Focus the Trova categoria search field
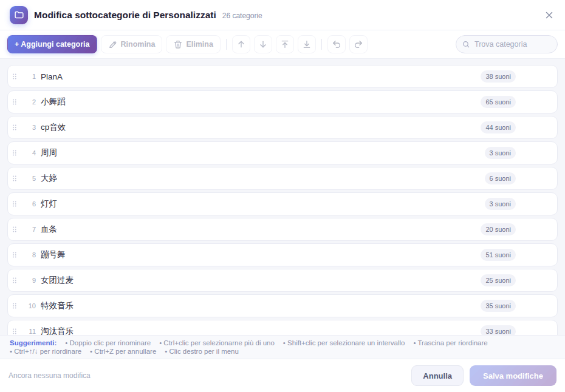The width and height of the screenshot is (565, 392). [x=507, y=44]
